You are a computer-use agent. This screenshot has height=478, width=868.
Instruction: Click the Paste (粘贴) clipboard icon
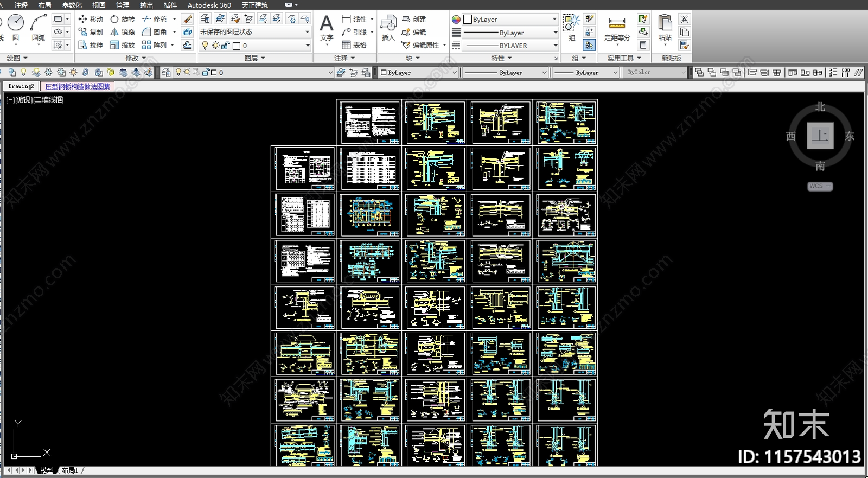pos(665,28)
